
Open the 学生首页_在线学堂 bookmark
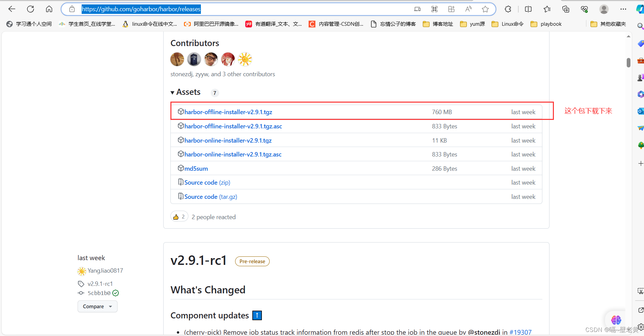tap(87, 24)
